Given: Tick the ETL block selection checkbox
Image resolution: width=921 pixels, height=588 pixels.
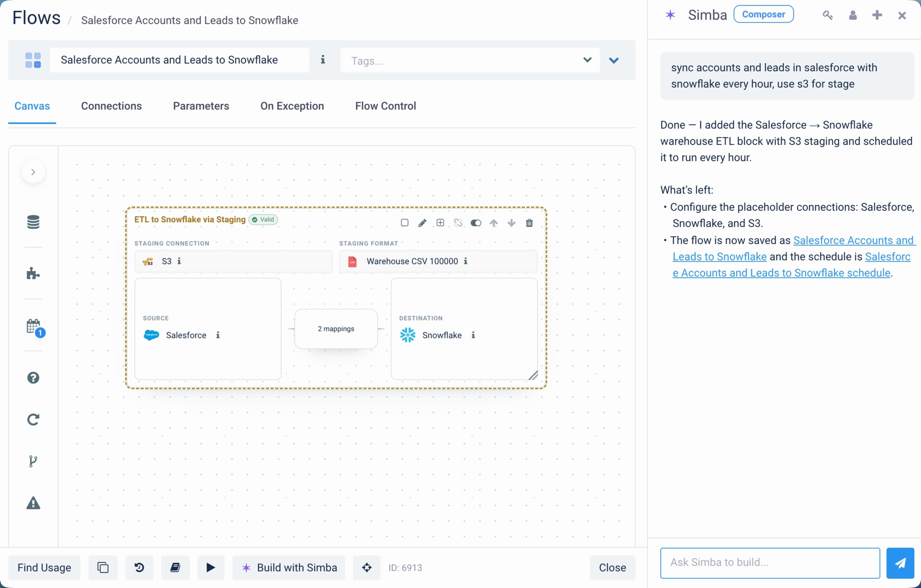Looking at the screenshot, I should (404, 223).
